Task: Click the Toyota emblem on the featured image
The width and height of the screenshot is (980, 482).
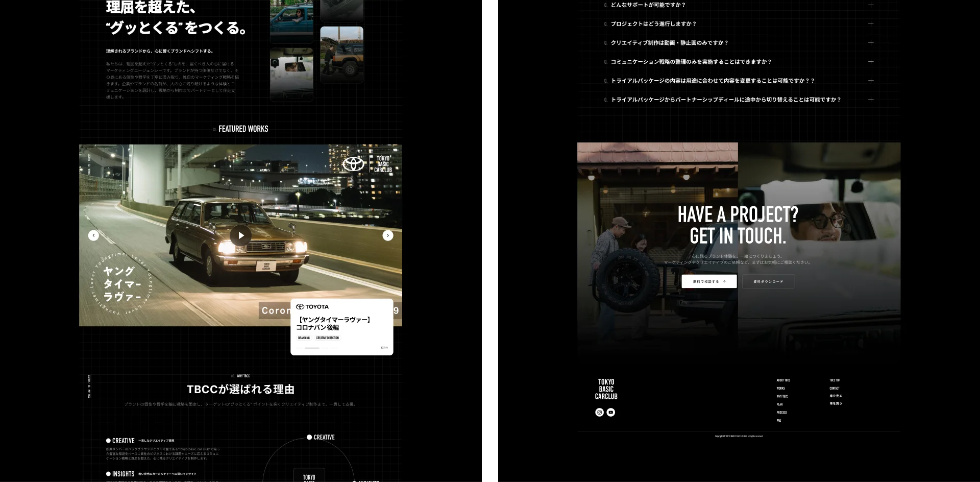Action: click(x=353, y=164)
